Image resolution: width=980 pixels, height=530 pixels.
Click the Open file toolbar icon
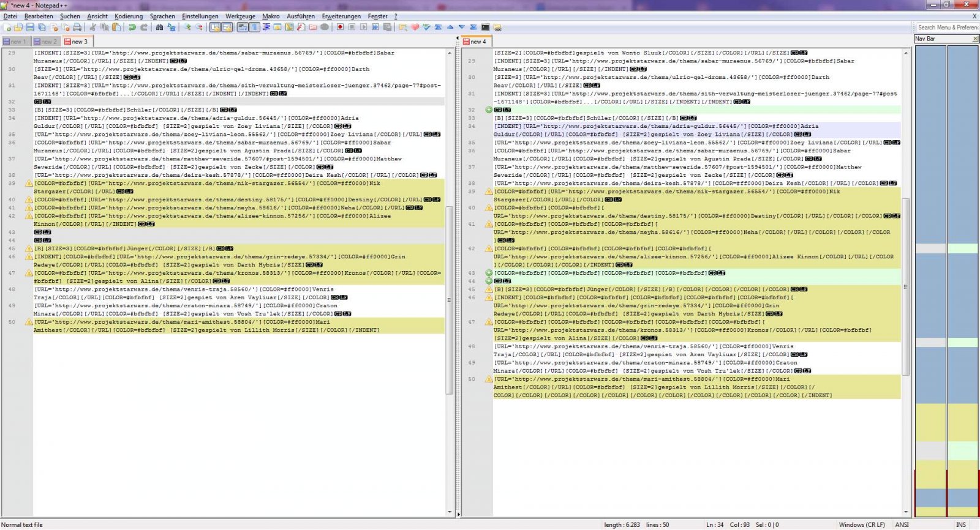pos(18,27)
